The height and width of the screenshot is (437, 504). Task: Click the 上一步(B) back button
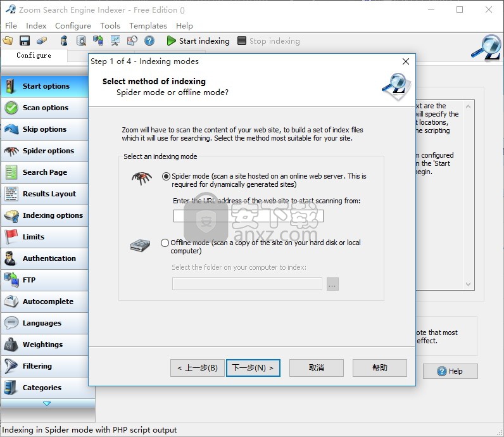[x=198, y=368]
